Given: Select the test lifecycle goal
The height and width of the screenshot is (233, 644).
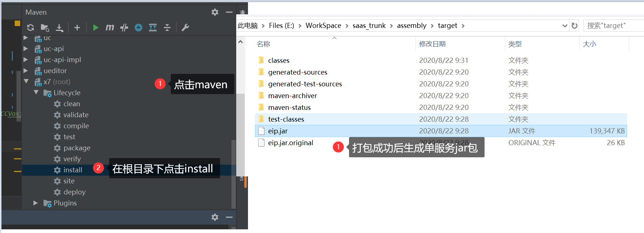Looking at the screenshot, I should click(x=69, y=137).
